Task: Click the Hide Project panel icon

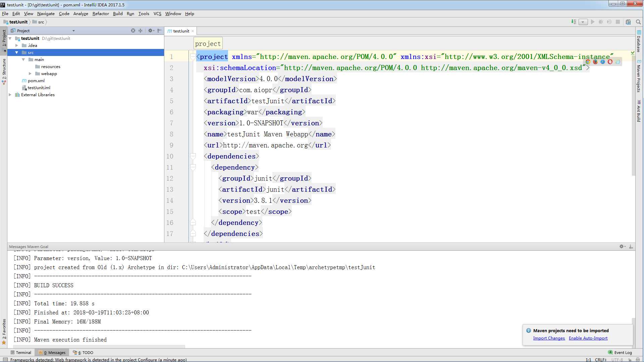Action: pos(160,31)
